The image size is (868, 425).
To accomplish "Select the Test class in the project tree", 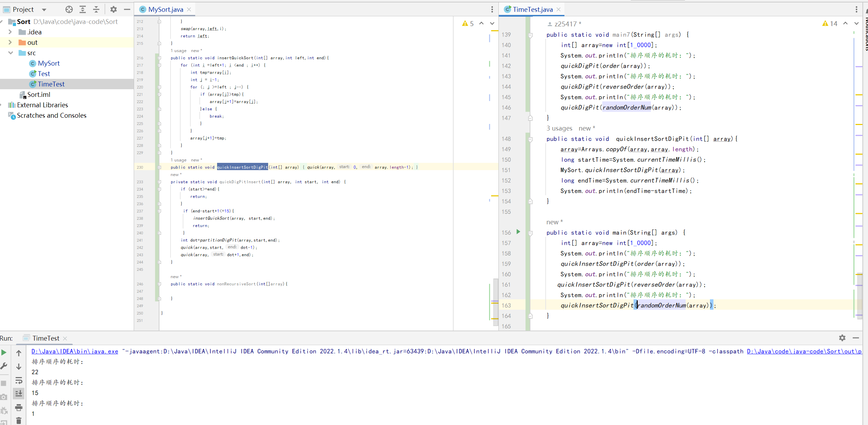I will click(x=44, y=74).
